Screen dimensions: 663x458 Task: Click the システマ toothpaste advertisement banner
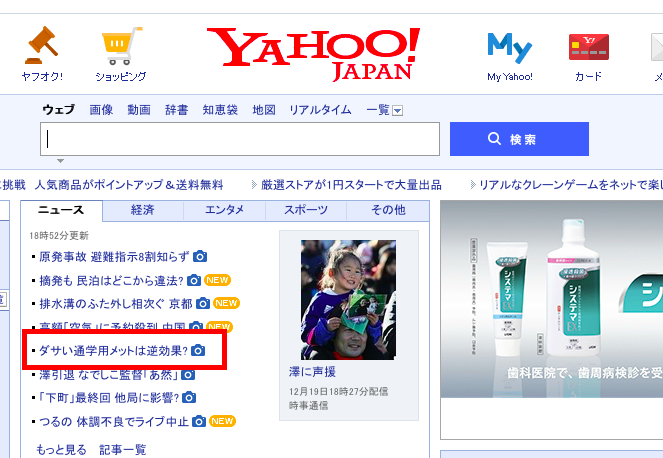pos(552,299)
